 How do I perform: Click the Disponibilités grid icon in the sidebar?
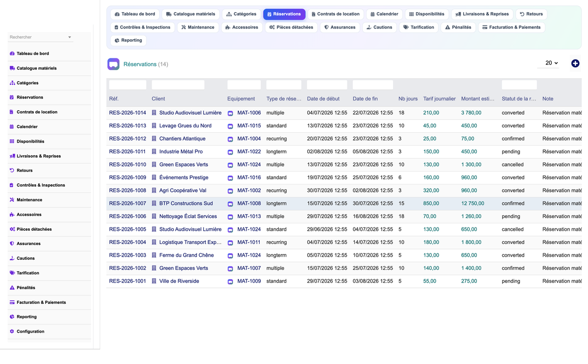[12, 141]
